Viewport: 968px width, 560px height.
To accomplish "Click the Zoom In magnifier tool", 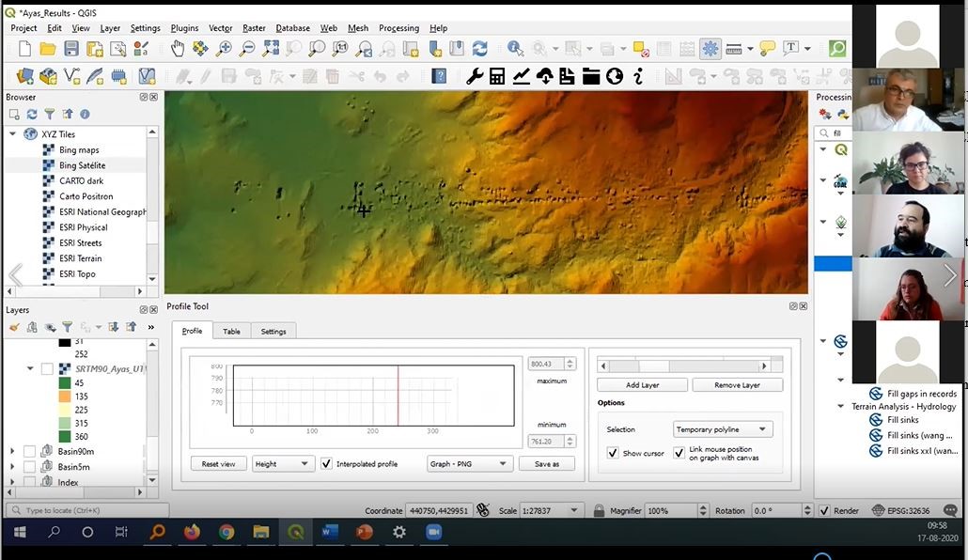I will [x=225, y=49].
